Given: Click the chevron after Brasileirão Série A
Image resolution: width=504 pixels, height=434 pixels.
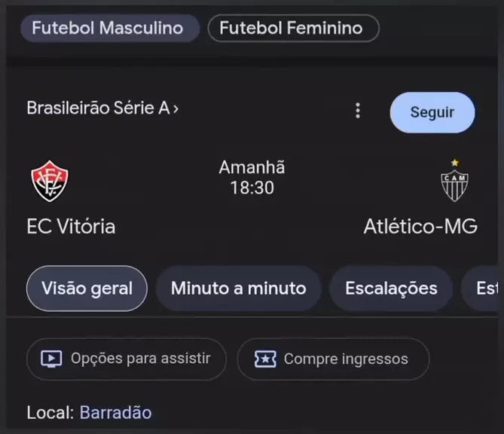Looking at the screenshot, I should pos(176,109).
